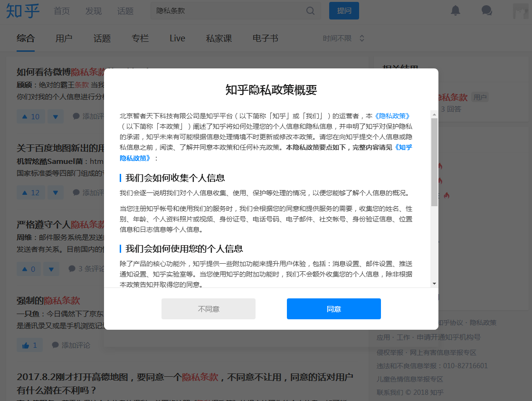Click 添加评论 under the 10-vote answer

click(88, 116)
